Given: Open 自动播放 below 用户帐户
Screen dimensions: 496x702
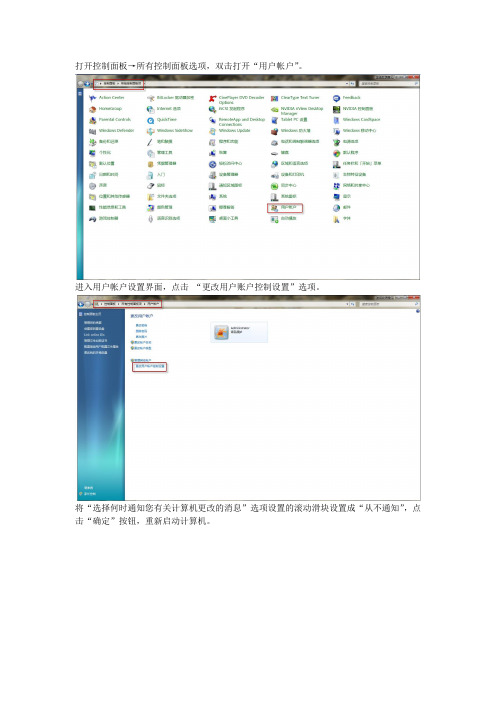Looking at the screenshot, I should pos(284,219).
